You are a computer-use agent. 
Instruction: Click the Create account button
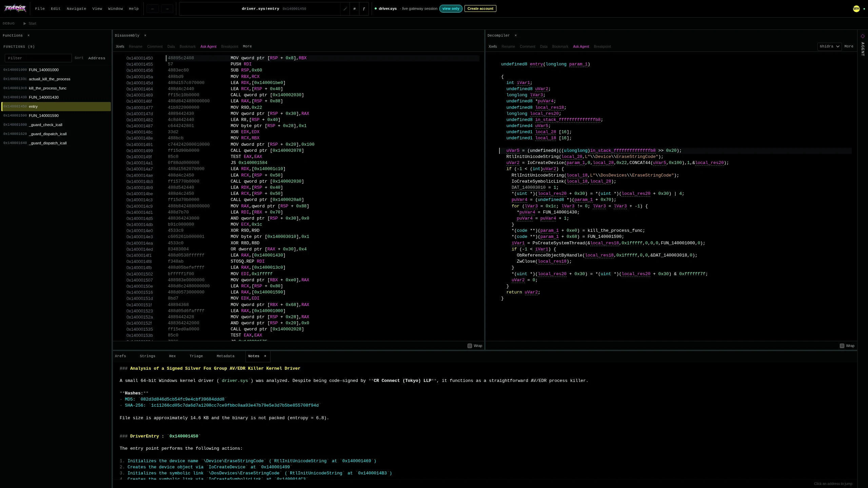coord(480,8)
